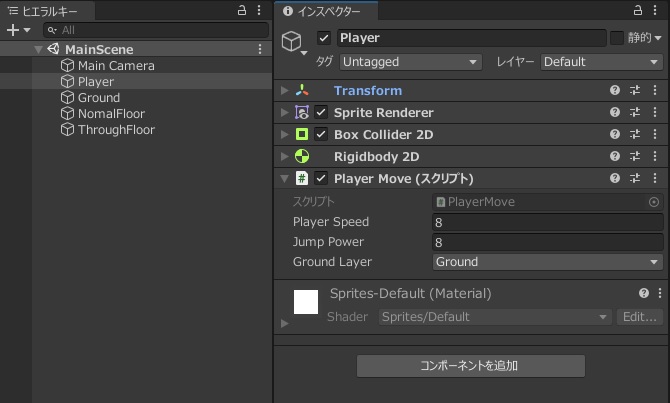
Task: Open the Transform help reference icon
Action: [x=614, y=90]
